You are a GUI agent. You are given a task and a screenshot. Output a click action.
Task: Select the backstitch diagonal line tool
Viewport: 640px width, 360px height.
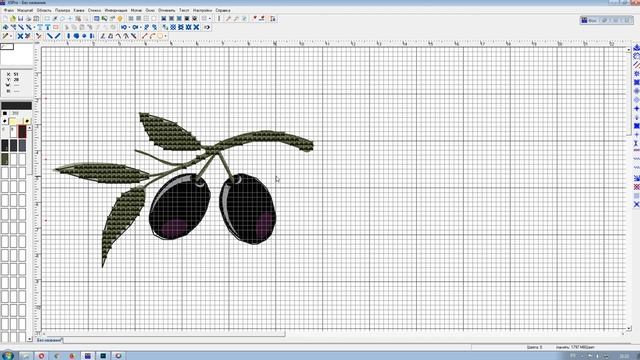[49, 36]
